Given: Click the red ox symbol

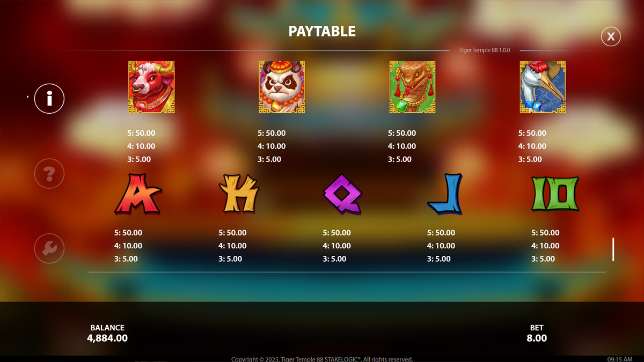Looking at the screenshot, I should point(151,87).
